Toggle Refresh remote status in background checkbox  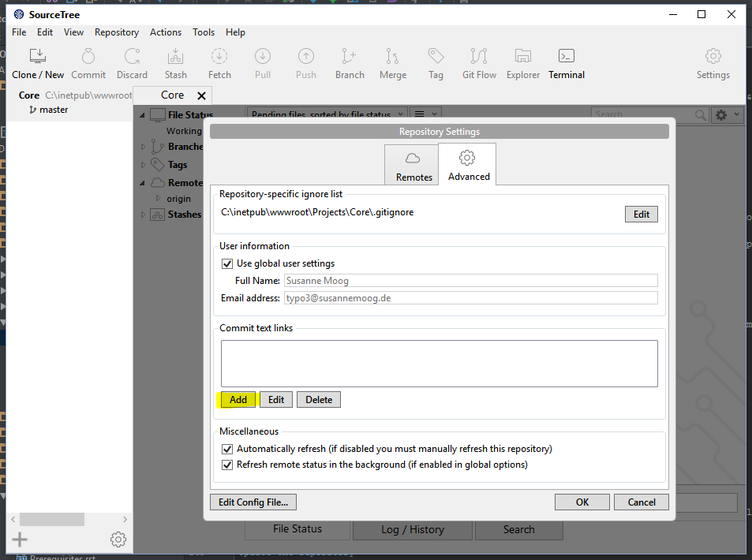coord(227,465)
